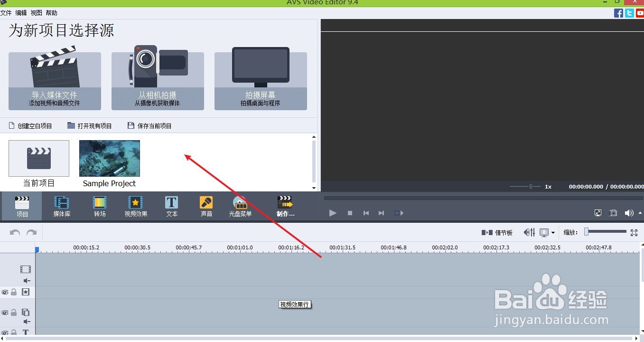Click the 00:01:01.0 mark on timeline ruler

(x=240, y=247)
